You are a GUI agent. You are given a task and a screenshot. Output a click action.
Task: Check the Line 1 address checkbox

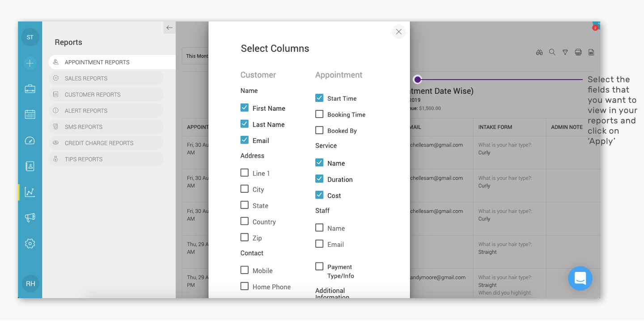click(x=245, y=173)
